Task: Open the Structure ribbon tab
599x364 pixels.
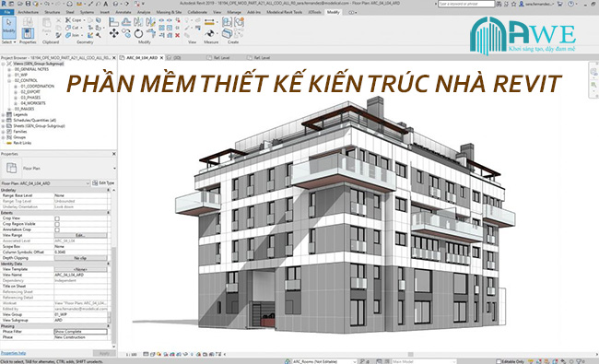Action: click(53, 12)
